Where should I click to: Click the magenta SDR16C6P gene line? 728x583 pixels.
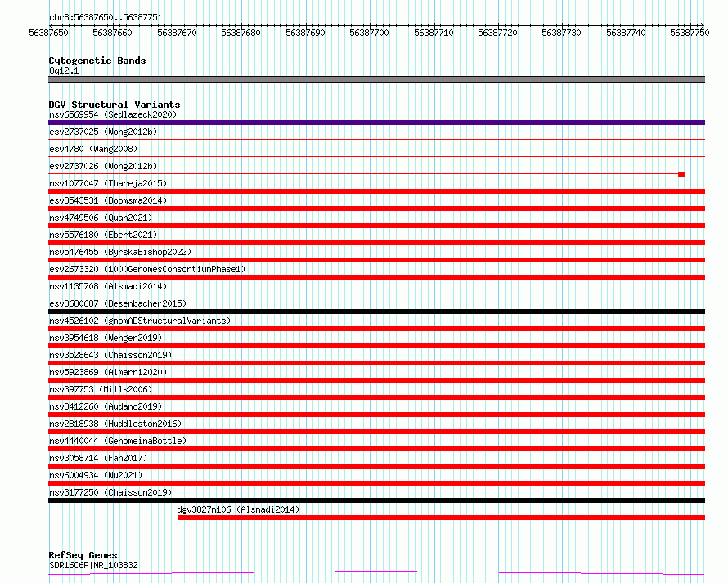tap(376, 573)
